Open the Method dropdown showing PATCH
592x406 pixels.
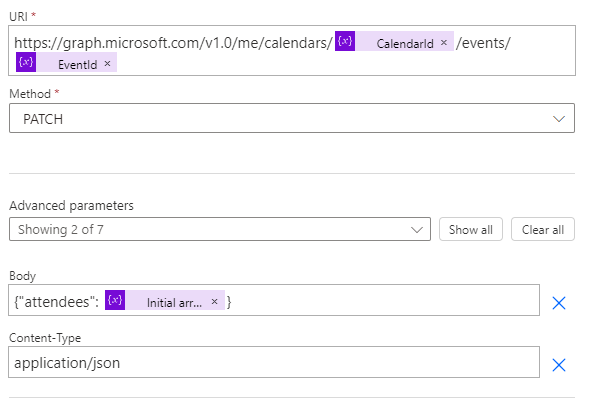pyautogui.click(x=292, y=118)
